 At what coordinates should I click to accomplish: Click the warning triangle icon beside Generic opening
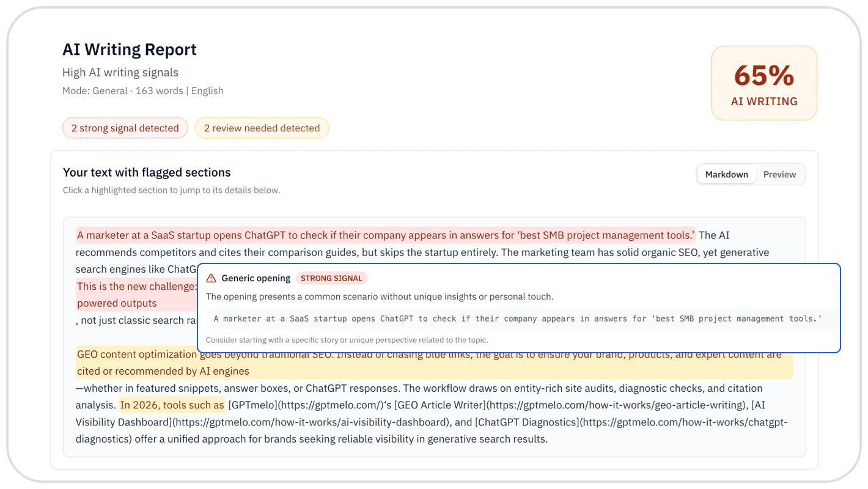[x=211, y=278]
